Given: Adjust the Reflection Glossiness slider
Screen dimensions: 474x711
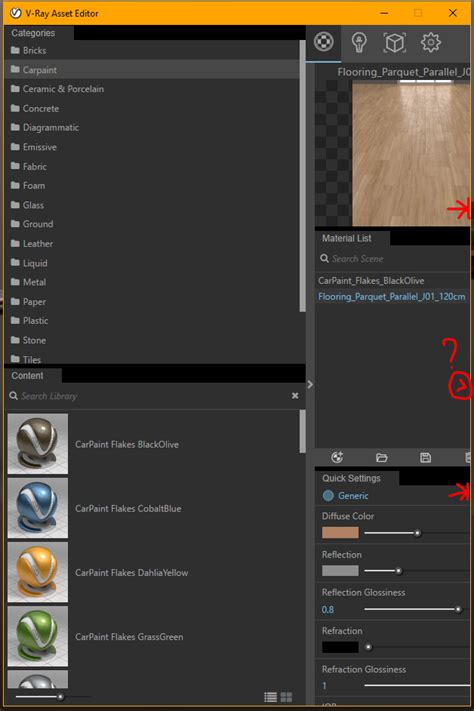Looking at the screenshot, I should tap(458, 609).
